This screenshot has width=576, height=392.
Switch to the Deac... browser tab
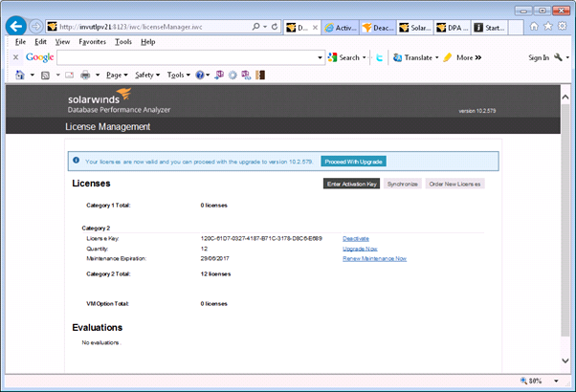378,28
